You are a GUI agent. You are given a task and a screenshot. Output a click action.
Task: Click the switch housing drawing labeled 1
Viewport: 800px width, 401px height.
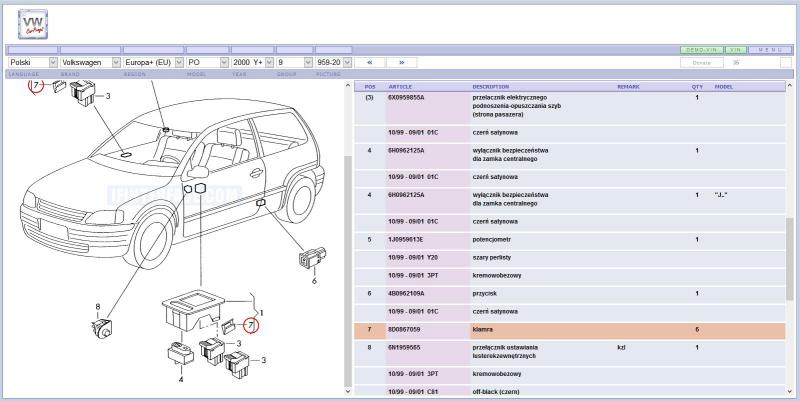pyautogui.click(x=192, y=309)
